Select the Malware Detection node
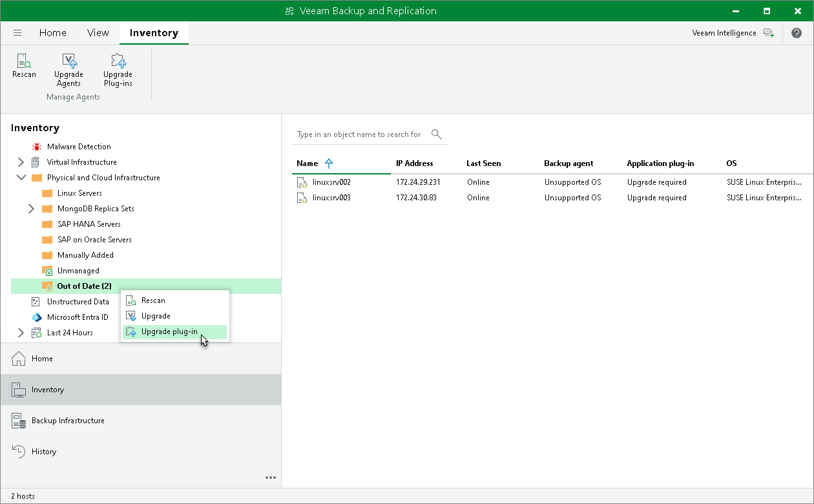The height and width of the screenshot is (504, 814). 78,147
